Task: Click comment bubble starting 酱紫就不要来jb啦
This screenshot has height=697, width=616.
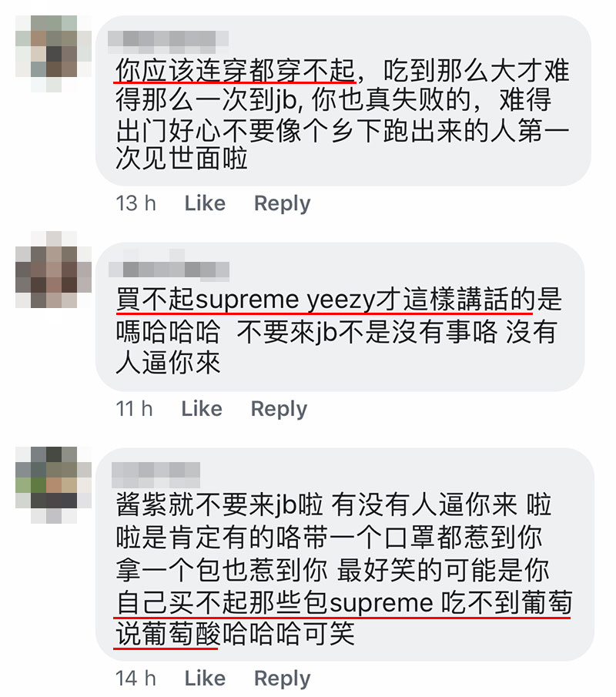Action: pyautogui.click(x=345, y=555)
